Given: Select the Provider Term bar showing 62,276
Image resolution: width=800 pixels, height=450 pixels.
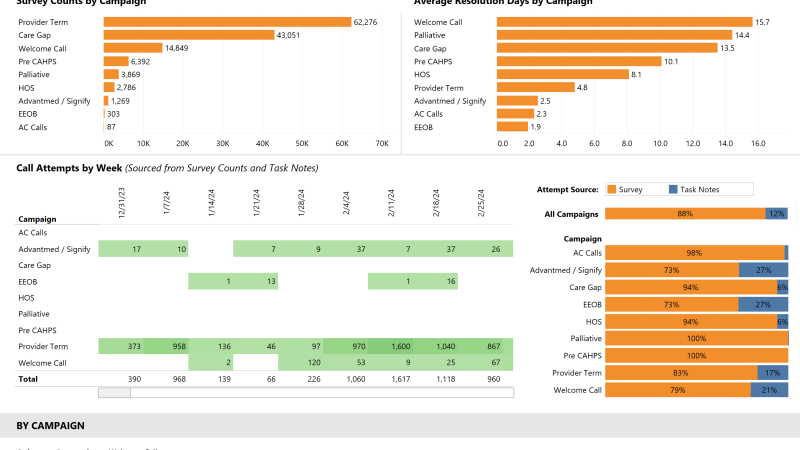Looking at the screenshot, I should (x=227, y=22).
